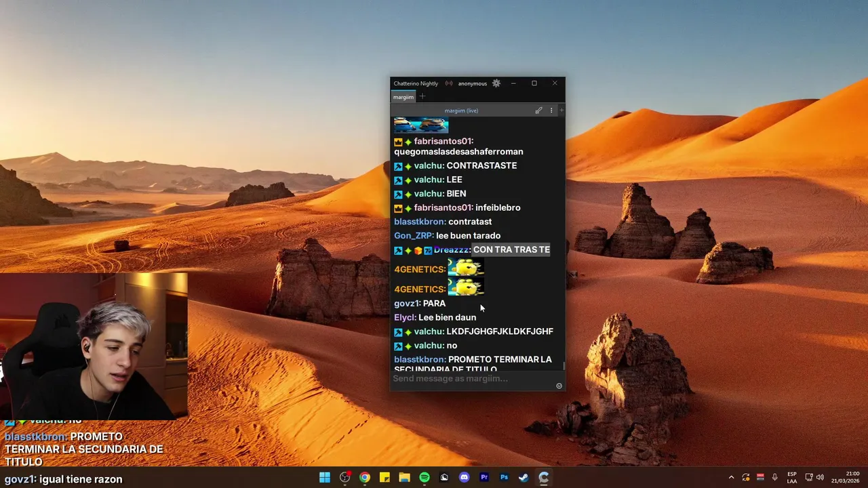The width and height of the screenshot is (868, 488).
Task: Click the 'lee buen tarado' message
Action: coord(468,236)
